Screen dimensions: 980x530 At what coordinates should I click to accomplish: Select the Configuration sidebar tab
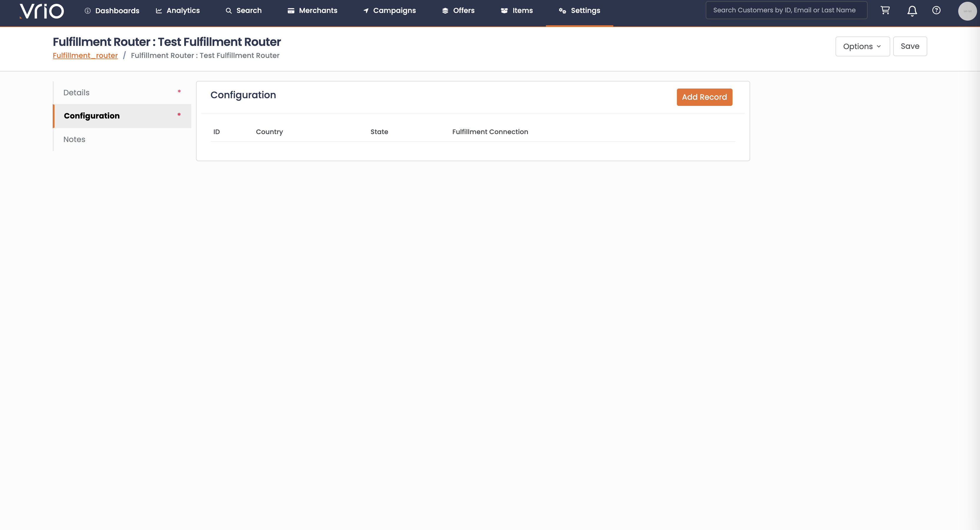(x=92, y=116)
